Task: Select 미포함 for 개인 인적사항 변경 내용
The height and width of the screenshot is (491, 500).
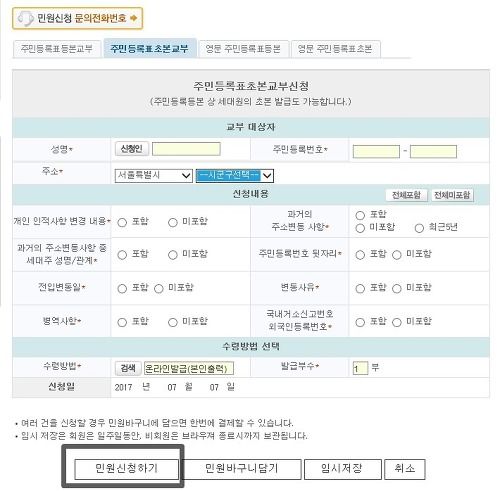Action: point(173,222)
